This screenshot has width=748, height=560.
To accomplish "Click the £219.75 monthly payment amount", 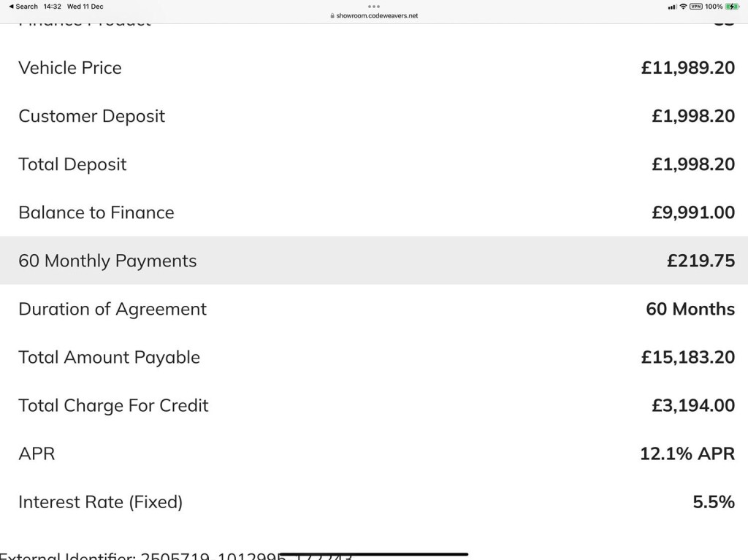I will [x=701, y=261].
